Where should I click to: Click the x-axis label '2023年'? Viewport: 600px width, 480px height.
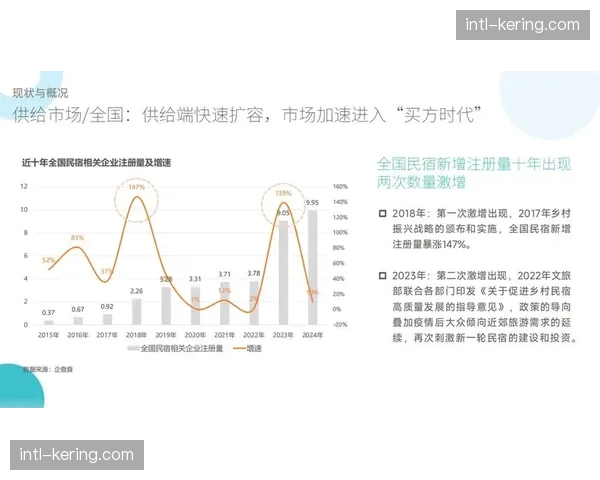(283, 335)
